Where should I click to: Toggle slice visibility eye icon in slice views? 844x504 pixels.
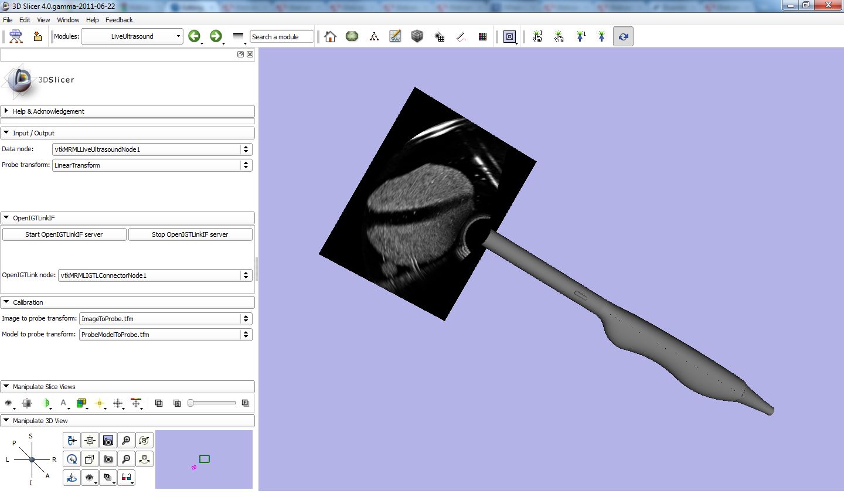9,403
